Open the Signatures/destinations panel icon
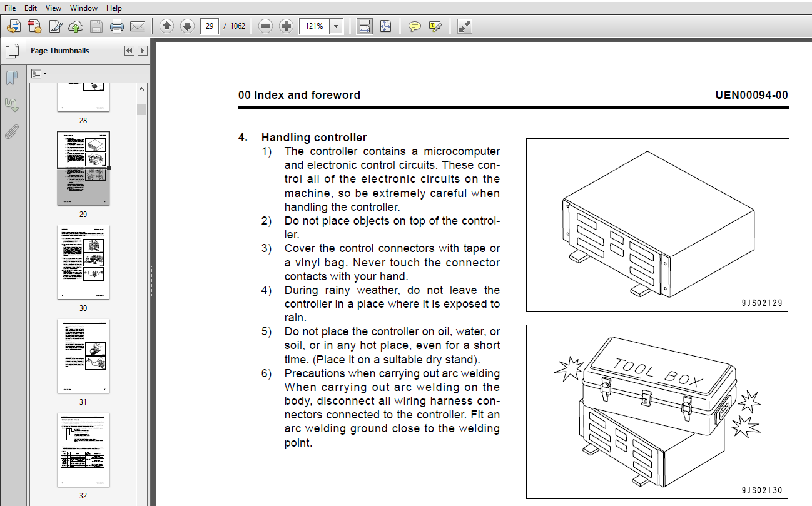Viewport: 812px width, 506px height. pyautogui.click(x=12, y=104)
